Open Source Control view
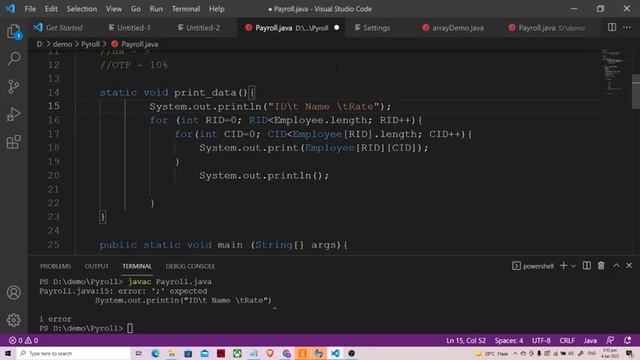 (x=13, y=87)
